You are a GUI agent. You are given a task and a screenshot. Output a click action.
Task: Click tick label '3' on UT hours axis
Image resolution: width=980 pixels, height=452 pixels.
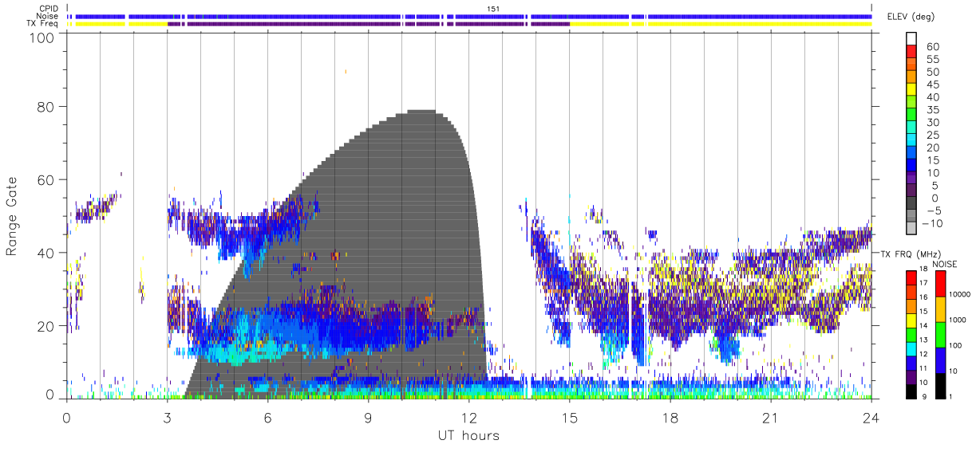[167, 418]
